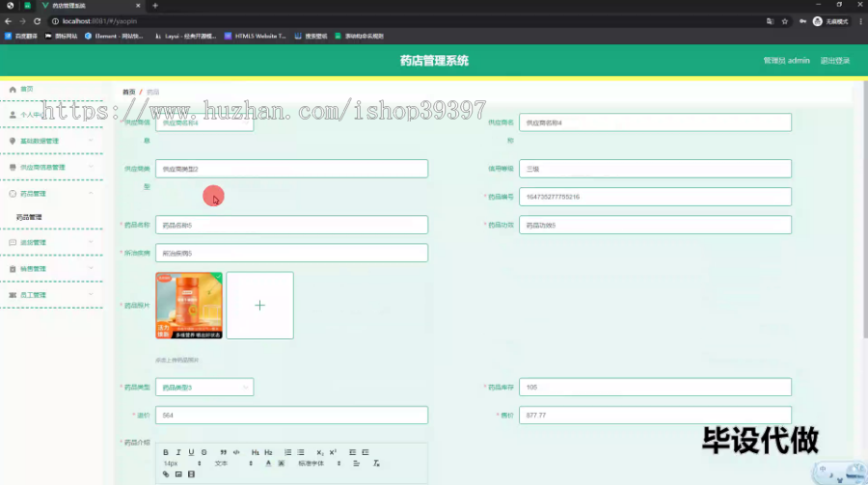This screenshot has height=485, width=868.
Task: Reload the browser page
Action: pyautogui.click(x=37, y=21)
